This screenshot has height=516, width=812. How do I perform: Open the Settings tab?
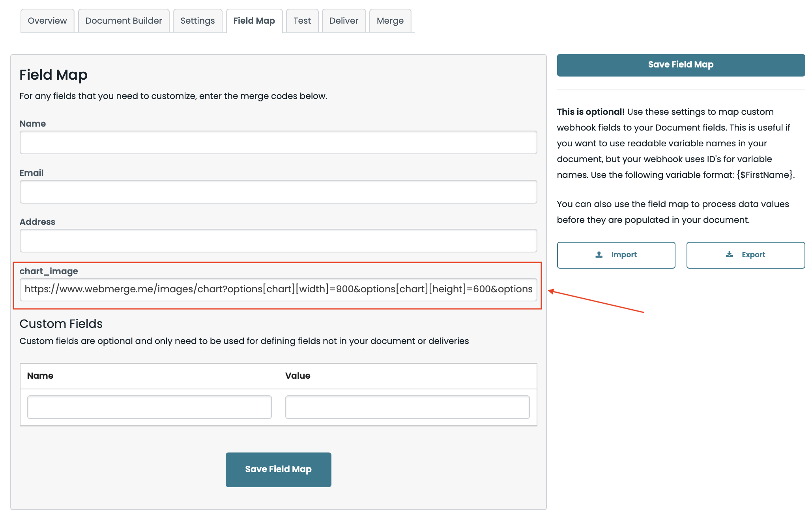point(198,21)
